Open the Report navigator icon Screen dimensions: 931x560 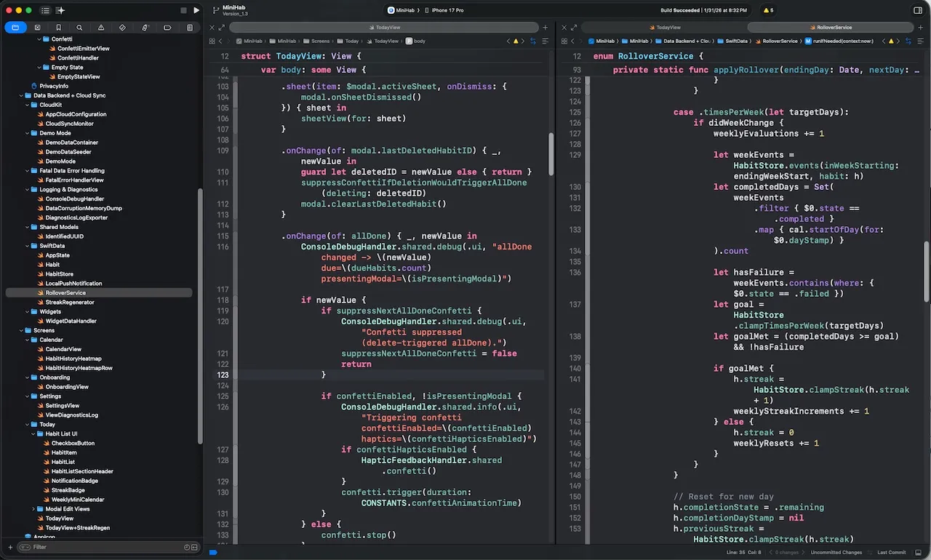coord(190,28)
